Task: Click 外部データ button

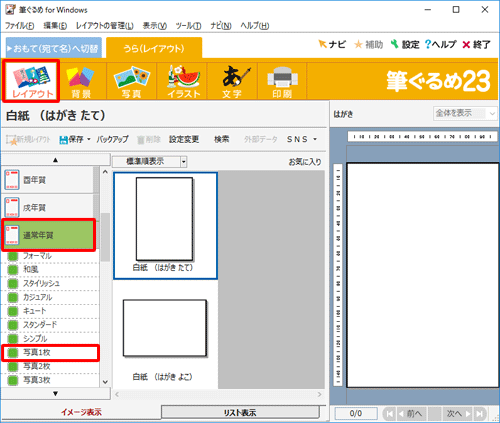Action: 260,139
